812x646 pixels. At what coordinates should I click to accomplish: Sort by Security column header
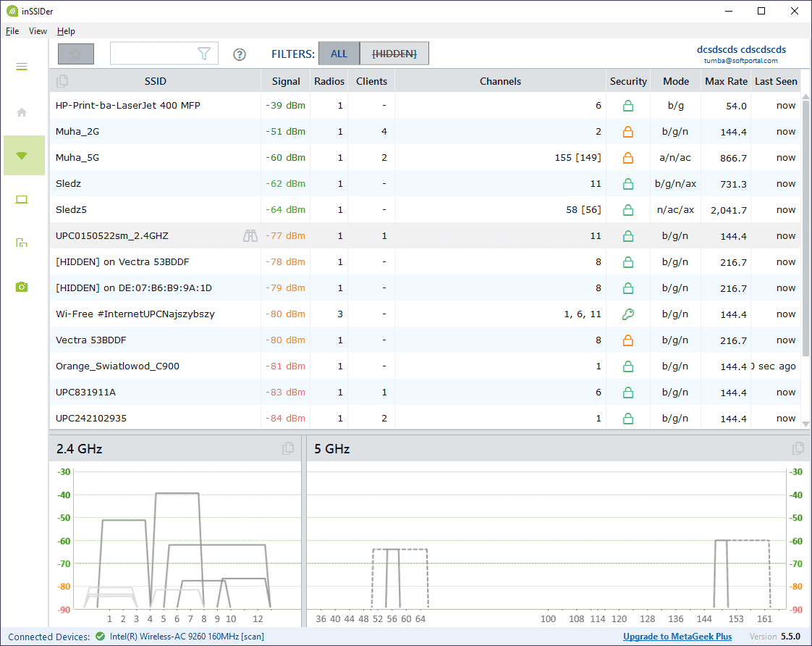628,81
